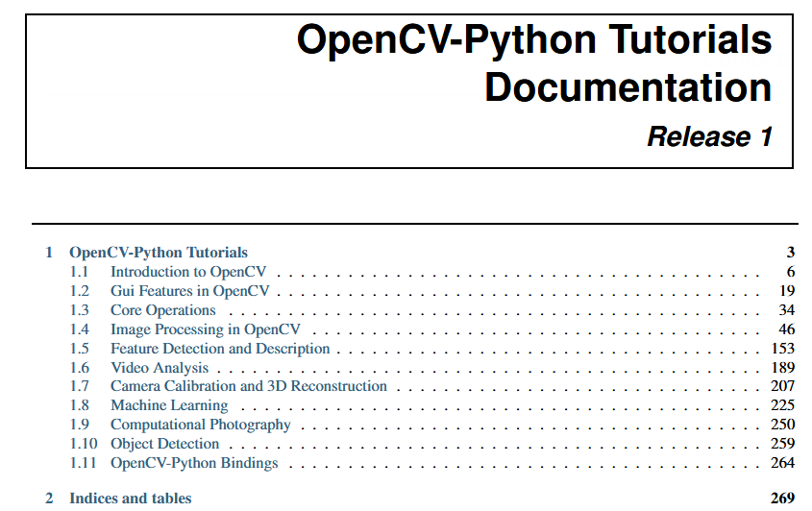This screenshot has height=511, width=812.
Task: Go to 'Computational Photography' section
Action: point(200,425)
